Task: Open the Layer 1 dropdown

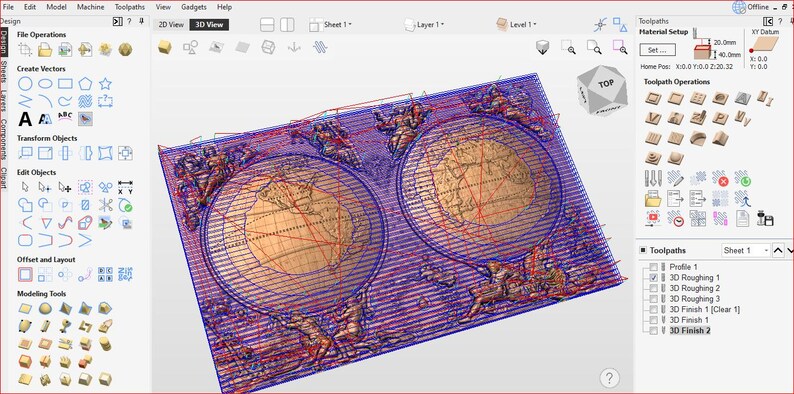Action: (x=424, y=24)
